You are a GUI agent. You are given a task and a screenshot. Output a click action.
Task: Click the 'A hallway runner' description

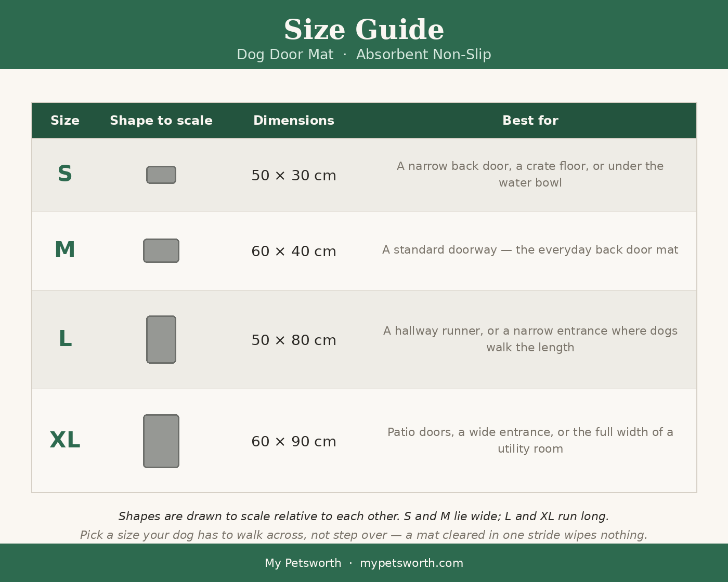530,339
